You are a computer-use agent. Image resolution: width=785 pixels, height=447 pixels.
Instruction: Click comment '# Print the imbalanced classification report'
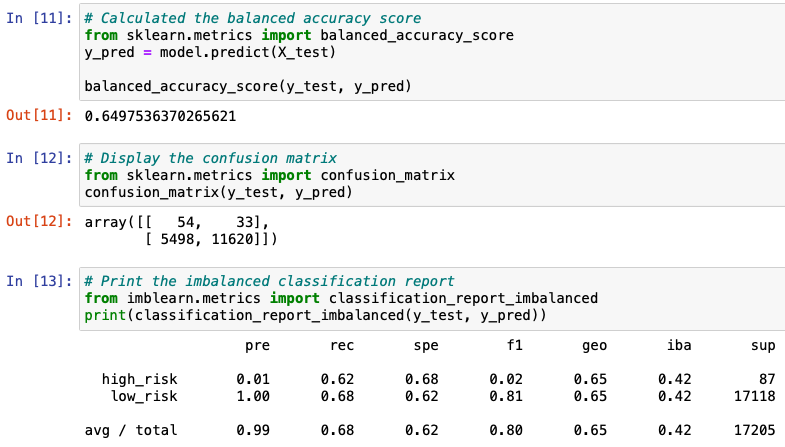coord(269,281)
